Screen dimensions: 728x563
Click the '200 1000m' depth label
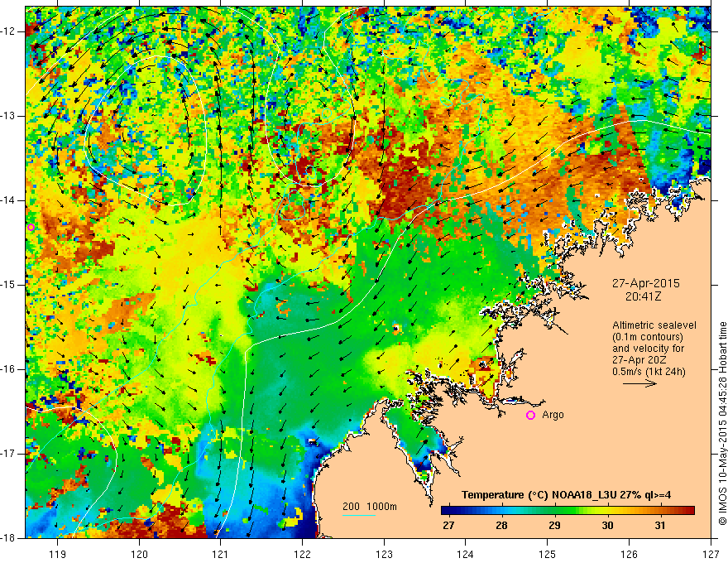point(370,507)
